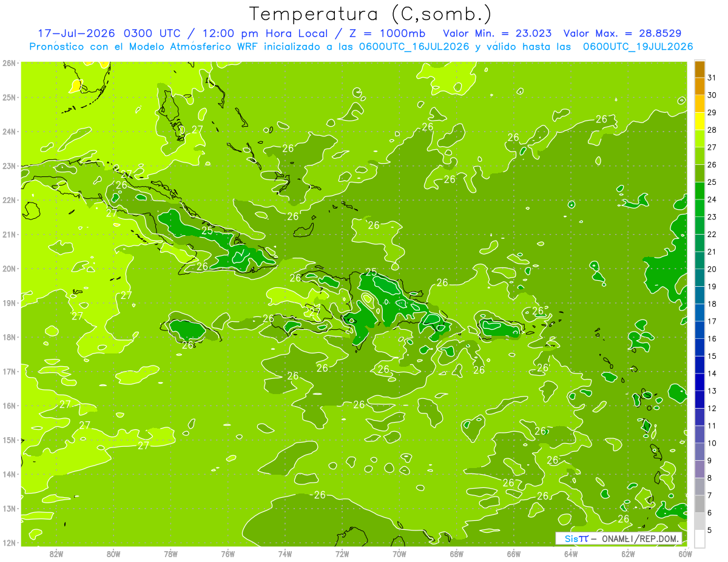Click the 70W longitude axis label
This screenshot has width=728, height=562.
pos(399,554)
